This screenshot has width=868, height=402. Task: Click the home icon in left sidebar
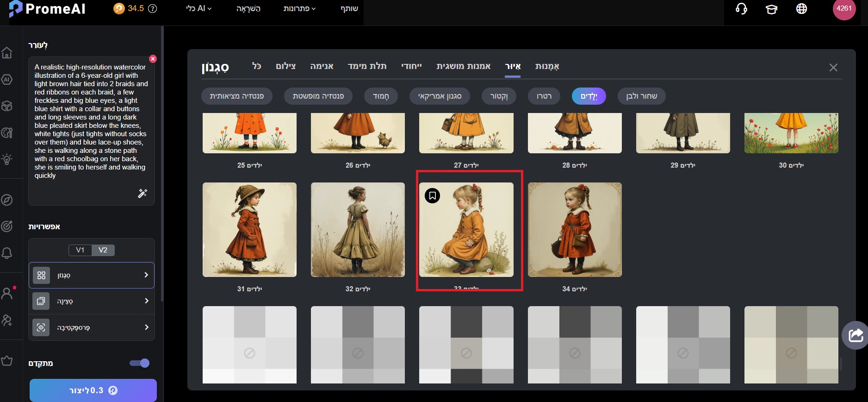(7, 53)
